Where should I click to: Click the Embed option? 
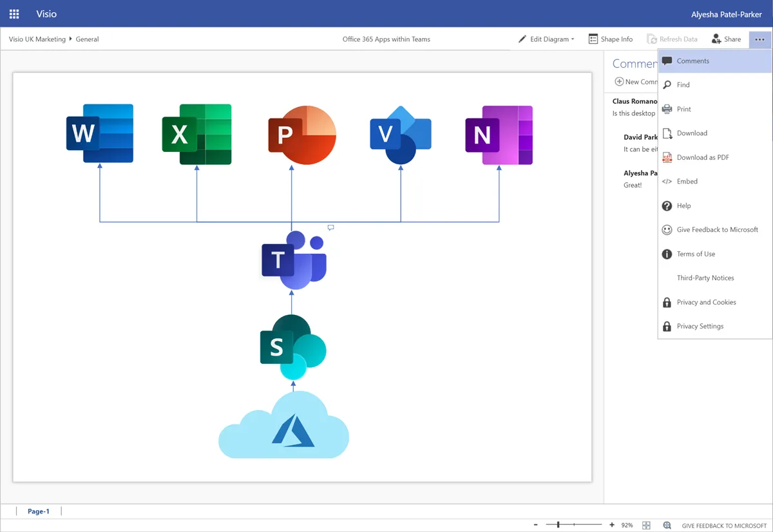click(687, 181)
